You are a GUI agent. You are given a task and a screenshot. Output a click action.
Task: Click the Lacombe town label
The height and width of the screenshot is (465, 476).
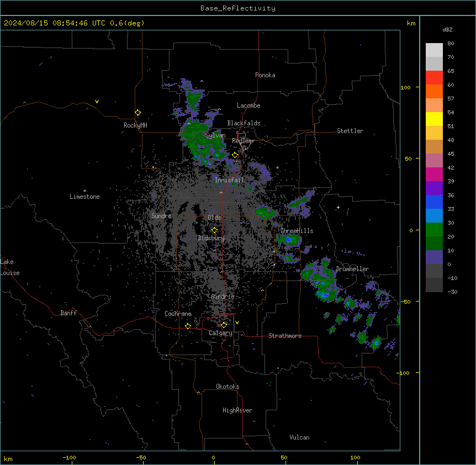248,105
